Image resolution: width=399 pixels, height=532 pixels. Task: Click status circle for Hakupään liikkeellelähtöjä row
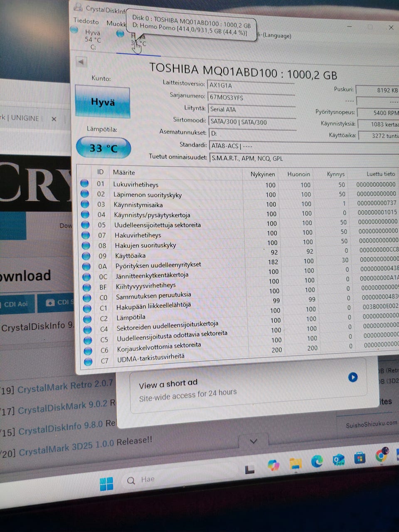(x=87, y=308)
